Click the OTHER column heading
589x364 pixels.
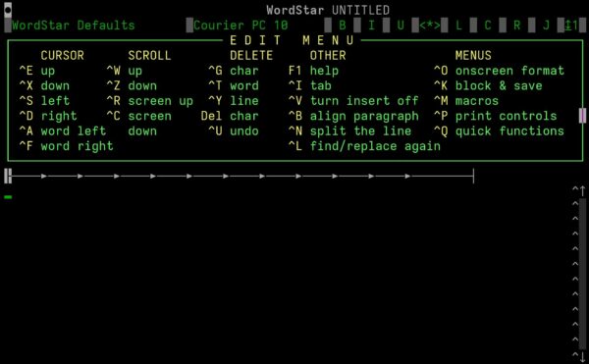pyautogui.click(x=328, y=56)
